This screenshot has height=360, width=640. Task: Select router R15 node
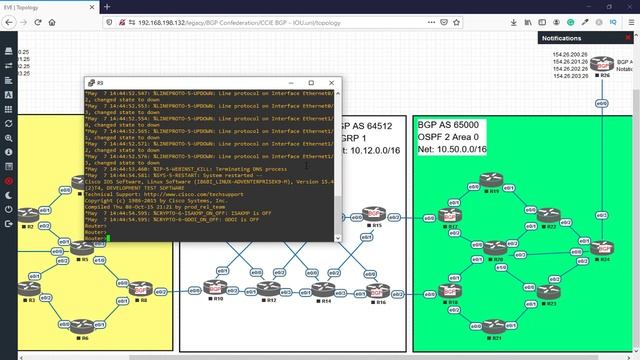[x=373, y=214]
